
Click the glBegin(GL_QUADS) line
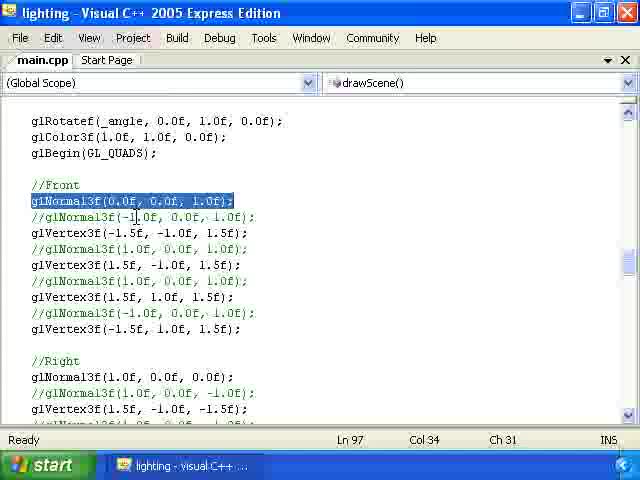pyautogui.click(x=94, y=153)
